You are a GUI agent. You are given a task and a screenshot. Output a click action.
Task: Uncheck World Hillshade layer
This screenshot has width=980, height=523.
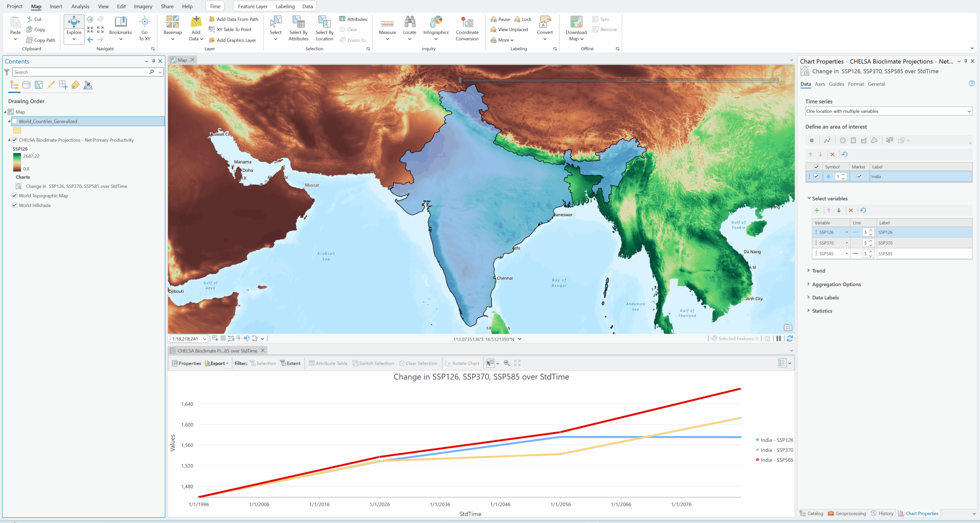click(15, 205)
